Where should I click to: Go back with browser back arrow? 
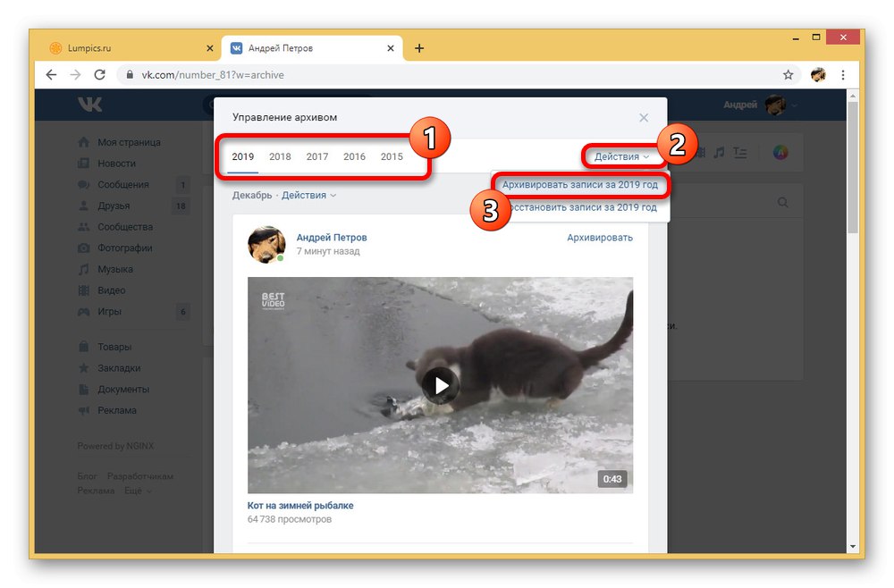(51, 75)
